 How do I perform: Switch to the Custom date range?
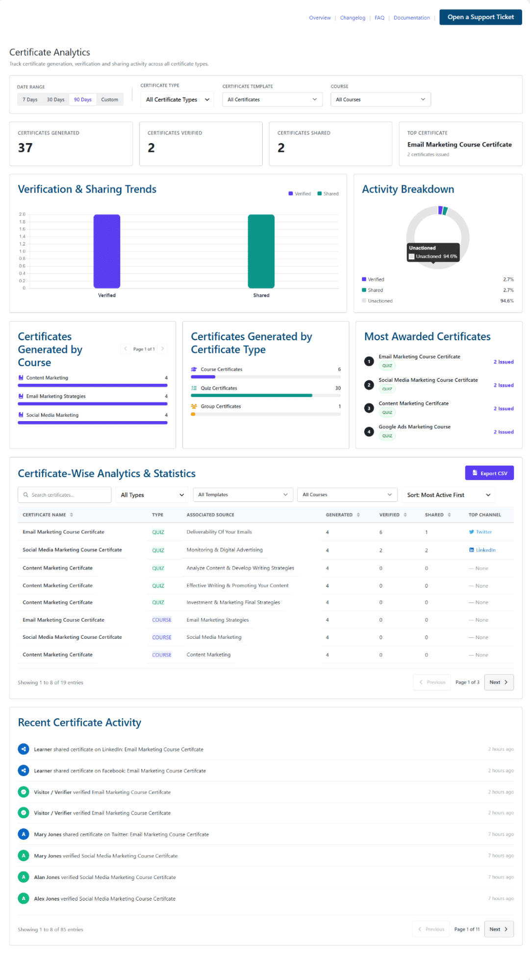(x=109, y=100)
